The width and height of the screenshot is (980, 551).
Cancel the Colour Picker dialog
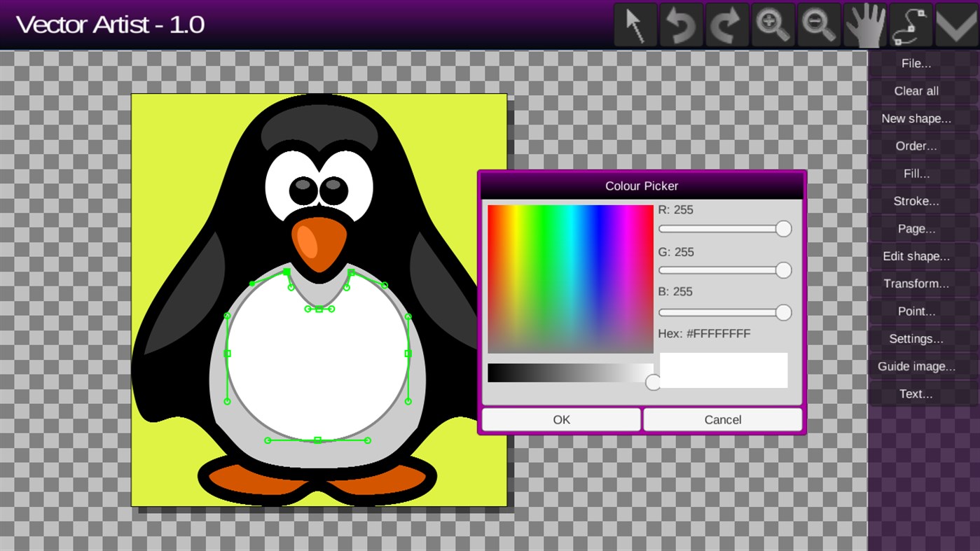(722, 419)
